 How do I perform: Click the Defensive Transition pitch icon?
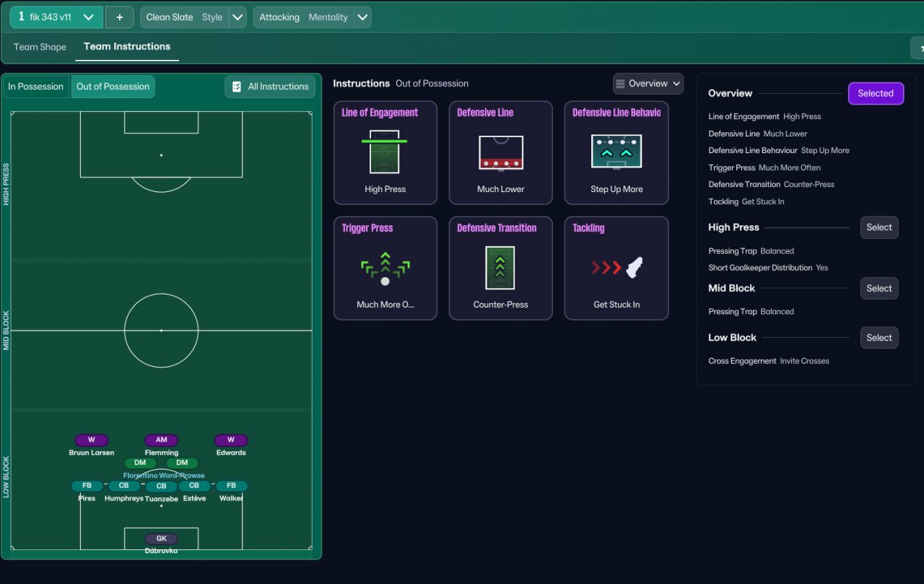(500, 268)
